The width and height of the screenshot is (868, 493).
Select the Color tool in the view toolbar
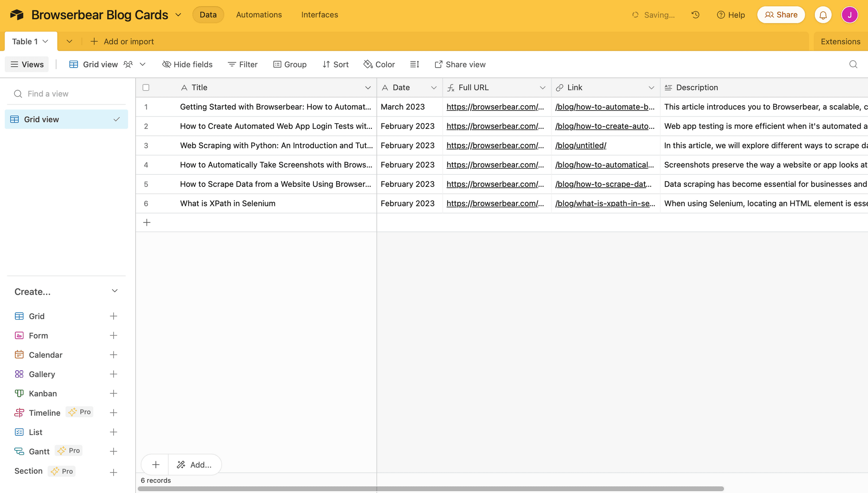click(x=378, y=64)
